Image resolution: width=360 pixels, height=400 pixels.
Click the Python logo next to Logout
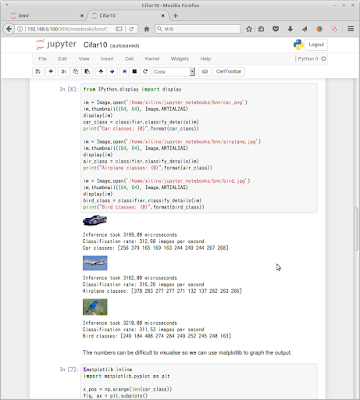pyautogui.click(x=298, y=44)
